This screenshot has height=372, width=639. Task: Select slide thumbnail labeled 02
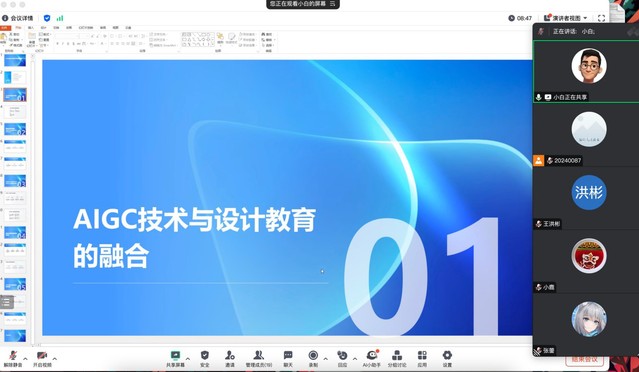click(15, 129)
